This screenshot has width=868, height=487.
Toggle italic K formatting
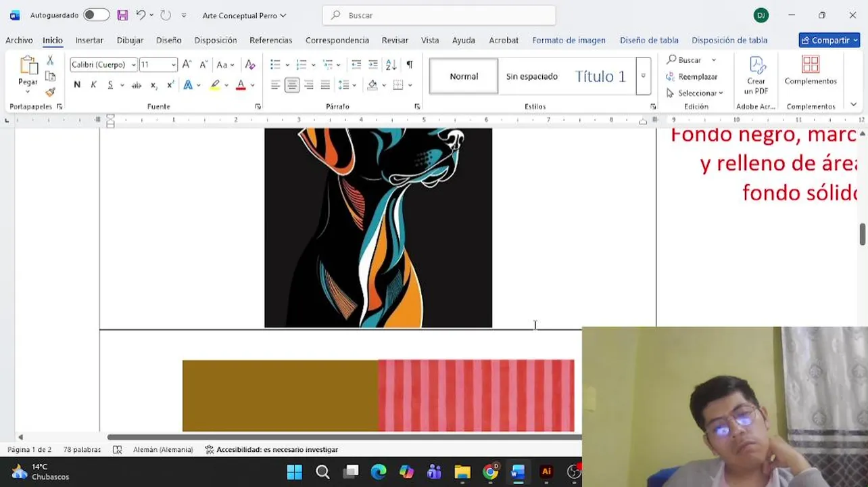pyautogui.click(x=93, y=85)
